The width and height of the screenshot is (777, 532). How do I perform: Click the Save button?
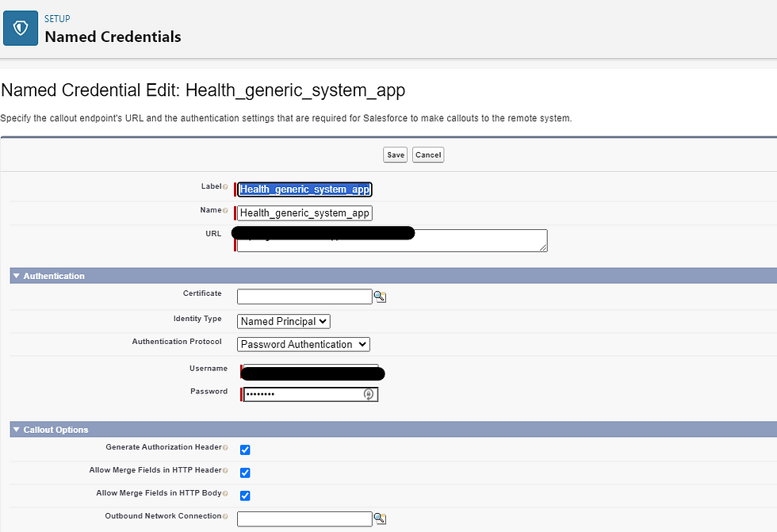click(395, 155)
